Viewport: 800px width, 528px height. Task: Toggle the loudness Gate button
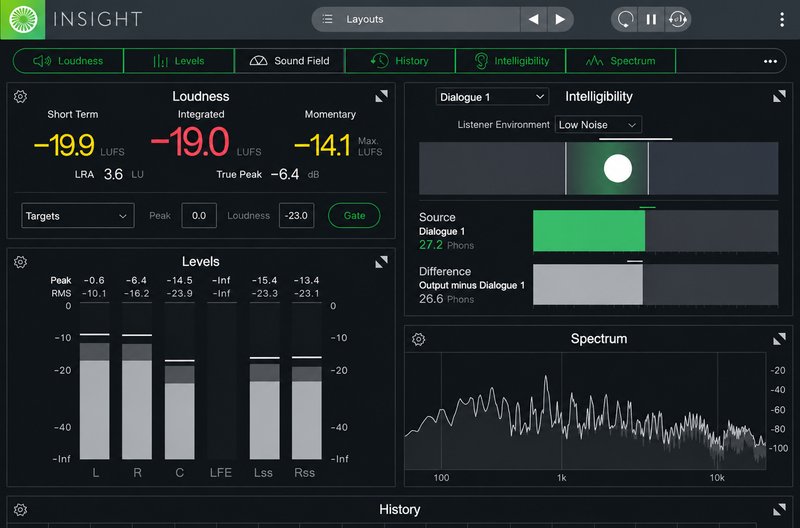(354, 216)
